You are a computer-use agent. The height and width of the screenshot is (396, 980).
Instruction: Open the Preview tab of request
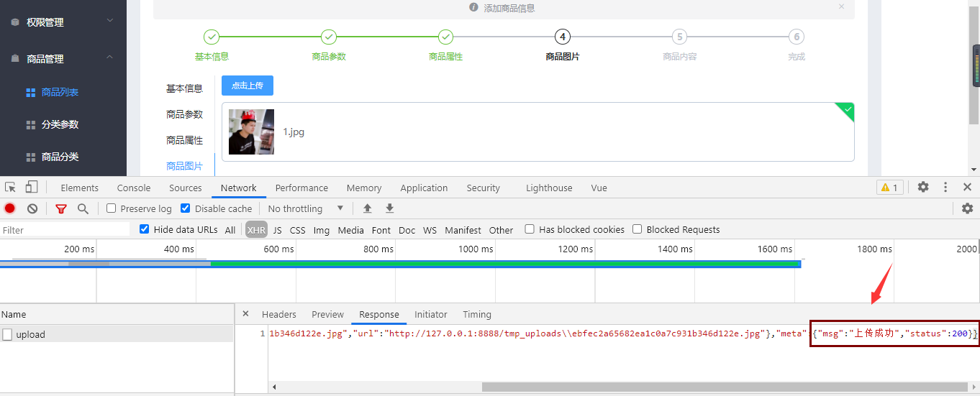coord(328,314)
